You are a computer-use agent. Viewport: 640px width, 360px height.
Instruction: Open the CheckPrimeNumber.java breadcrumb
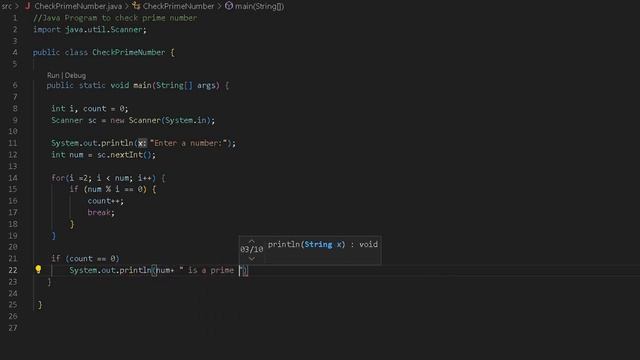pos(78,6)
